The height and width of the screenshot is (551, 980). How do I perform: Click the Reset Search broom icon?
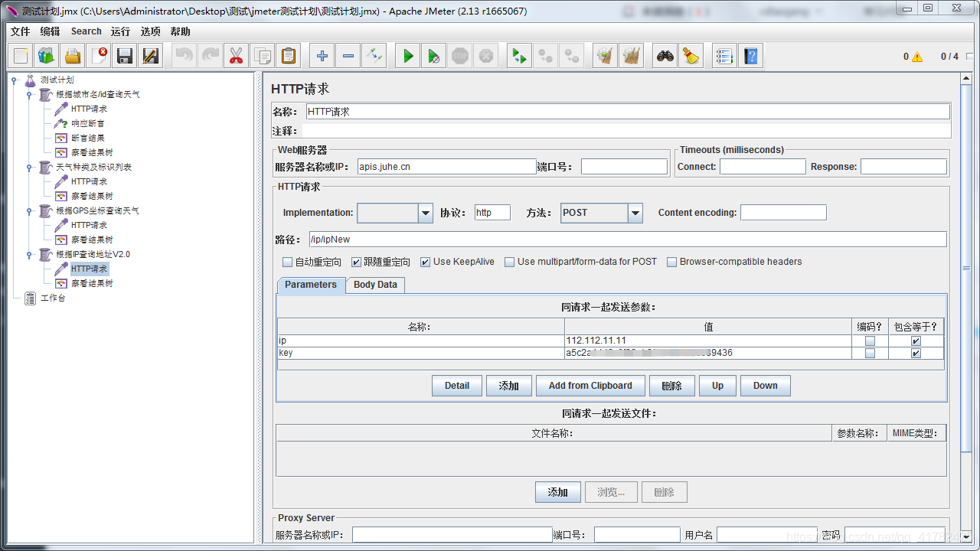691,56
